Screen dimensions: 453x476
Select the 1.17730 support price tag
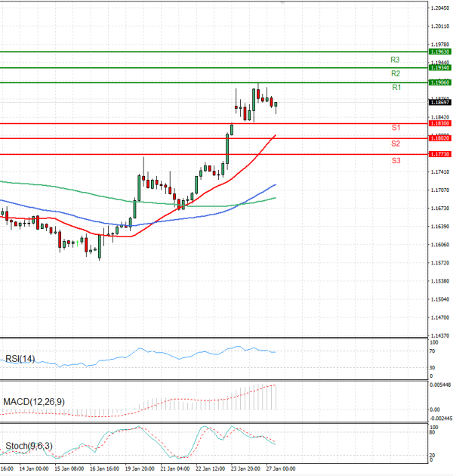tap(439, 154)
